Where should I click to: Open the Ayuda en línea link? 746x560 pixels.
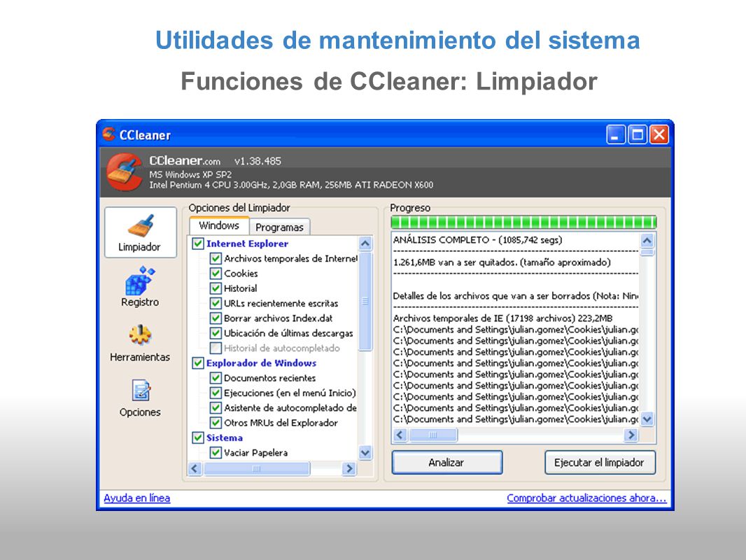point(137,498)
